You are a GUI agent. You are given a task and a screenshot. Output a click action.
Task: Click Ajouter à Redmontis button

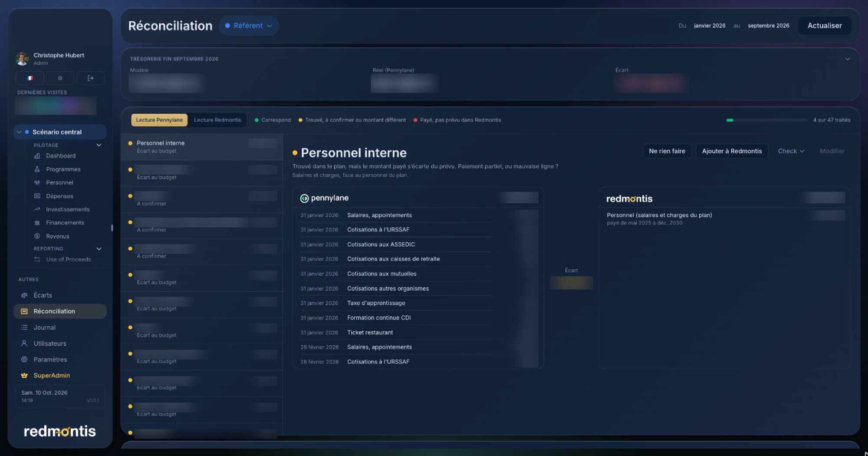tap(732, 151)
